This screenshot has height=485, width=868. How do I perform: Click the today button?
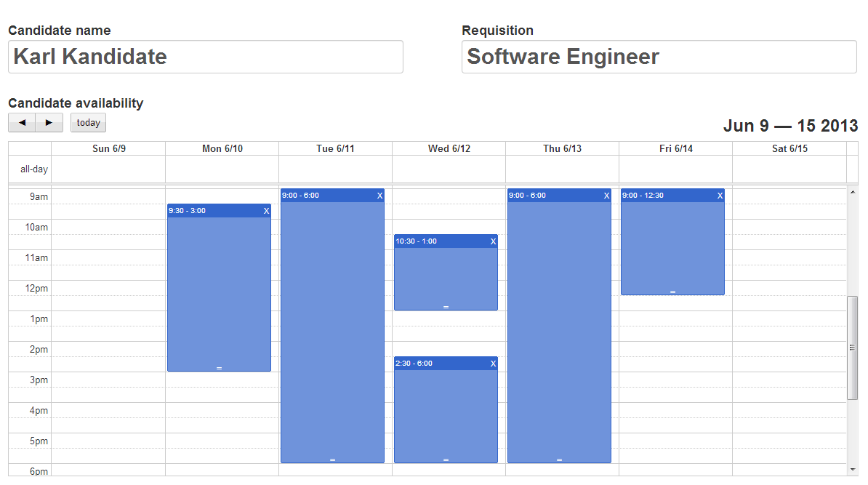point(88,123)
